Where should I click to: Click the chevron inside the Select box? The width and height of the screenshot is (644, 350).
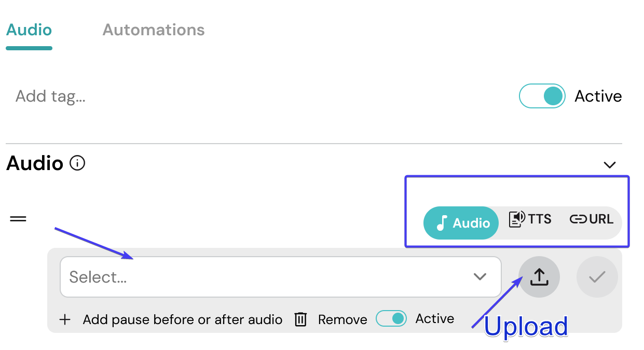[x=480, y=277]
